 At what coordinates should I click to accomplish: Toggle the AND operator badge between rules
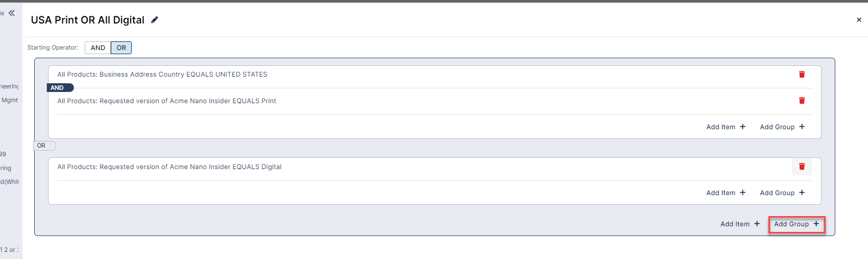coord(60,88)
